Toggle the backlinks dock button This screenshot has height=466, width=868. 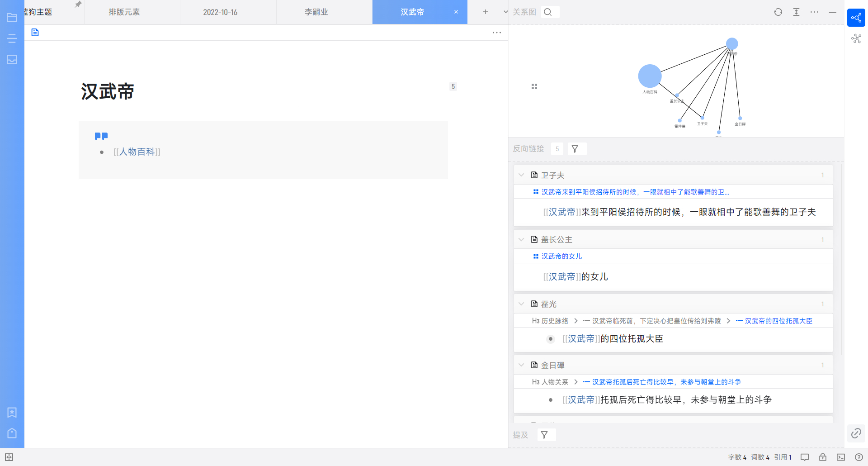click(x=856, y=433)
